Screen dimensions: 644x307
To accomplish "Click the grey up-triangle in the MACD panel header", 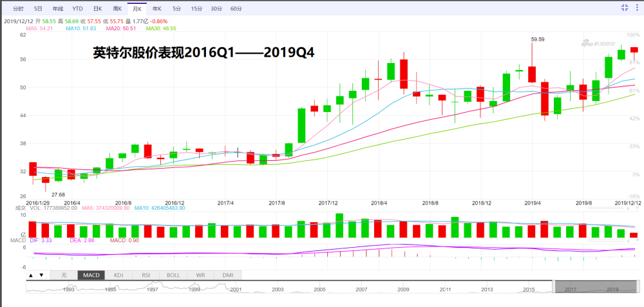I will (x=627, y=241).
